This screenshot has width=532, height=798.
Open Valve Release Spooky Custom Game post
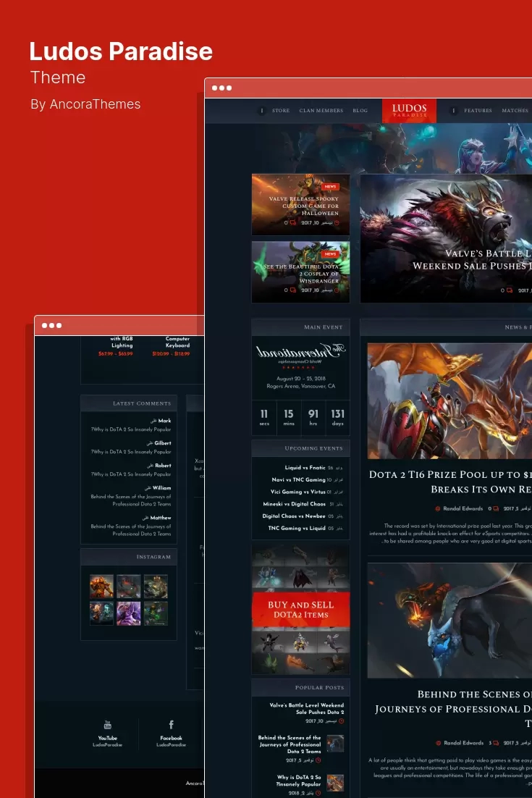tap(303, 206)
